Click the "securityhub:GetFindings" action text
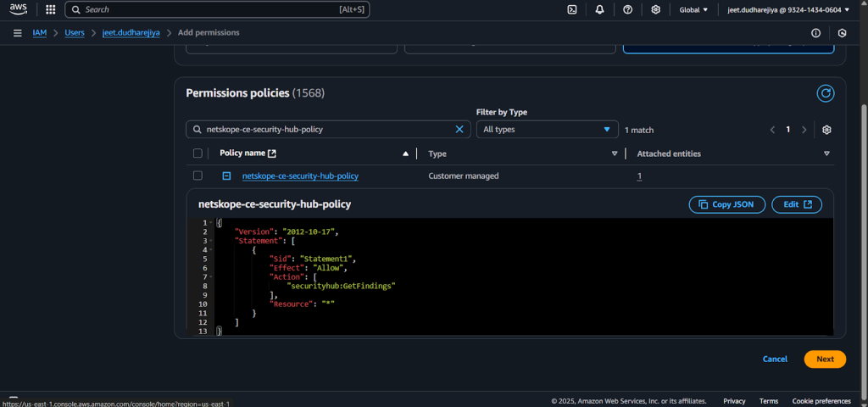 [x=342, y=286]
